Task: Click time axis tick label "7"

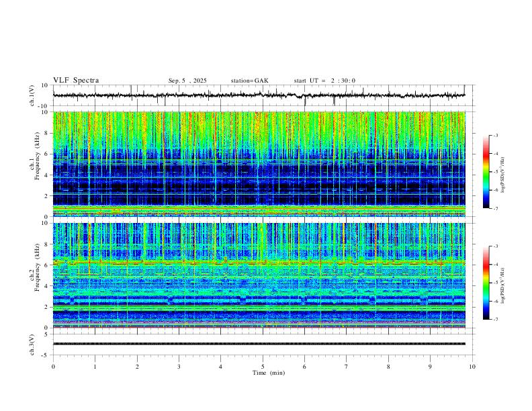Action: tap(347, 367)
